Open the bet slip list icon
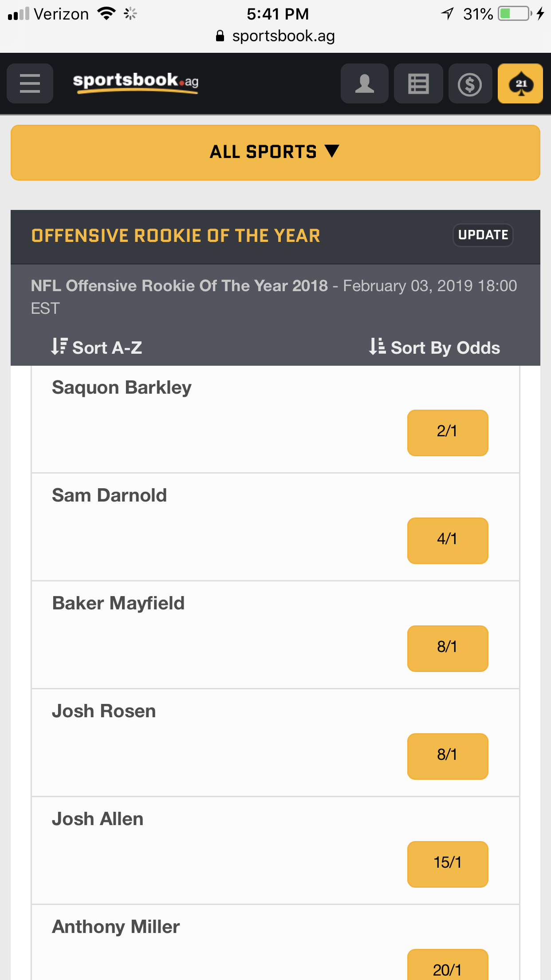 click(418, 83)
